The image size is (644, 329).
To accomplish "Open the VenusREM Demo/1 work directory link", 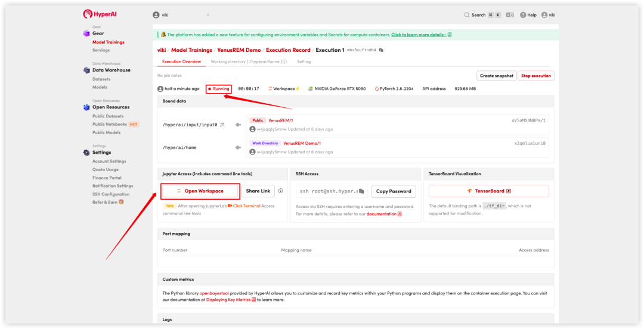I will pyautogui.click(x=302, y=144).
